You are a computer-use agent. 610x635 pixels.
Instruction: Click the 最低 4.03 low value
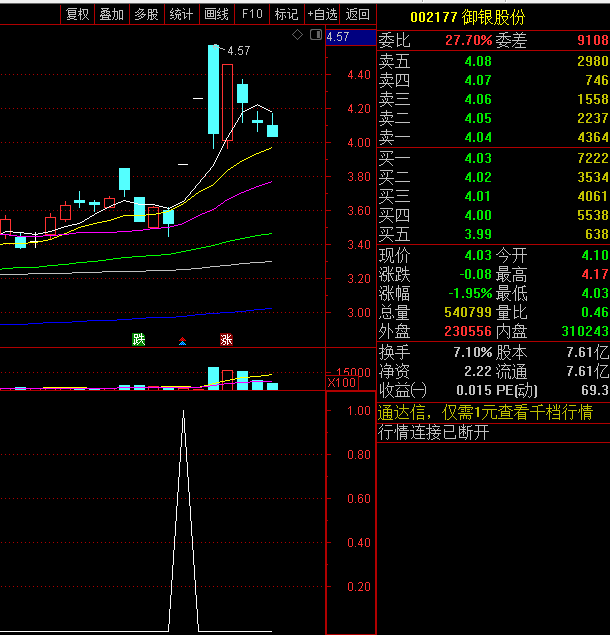595,293
